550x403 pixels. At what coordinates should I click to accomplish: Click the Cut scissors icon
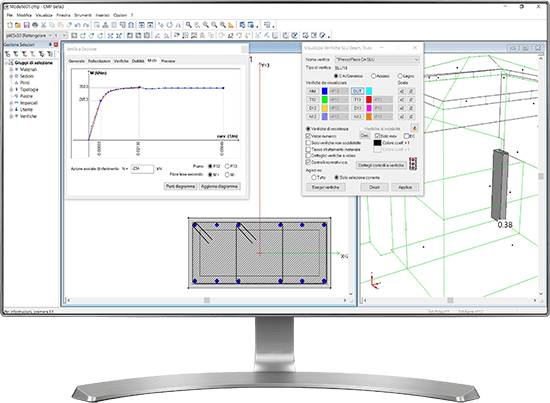[x=43, y=25]
